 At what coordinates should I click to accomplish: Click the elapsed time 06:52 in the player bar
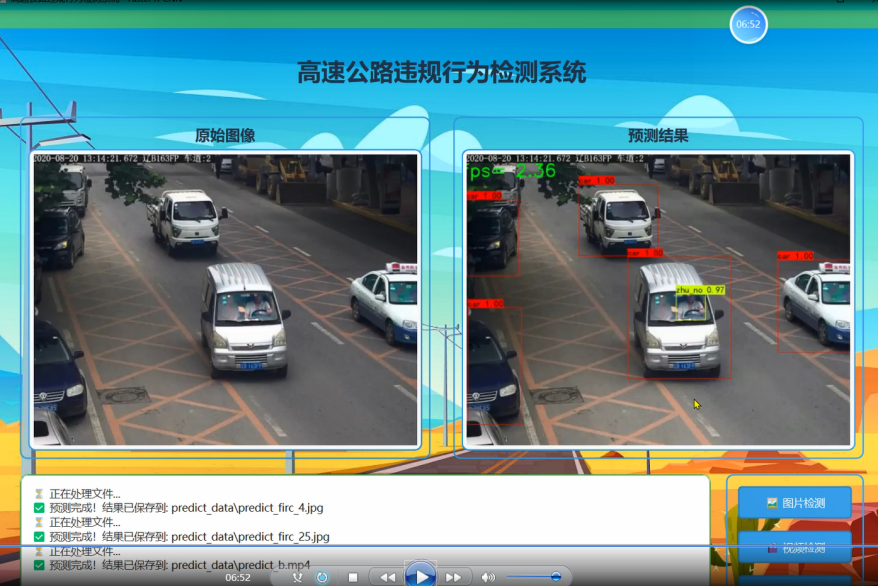pyautogui.click(x=238, y=577)
